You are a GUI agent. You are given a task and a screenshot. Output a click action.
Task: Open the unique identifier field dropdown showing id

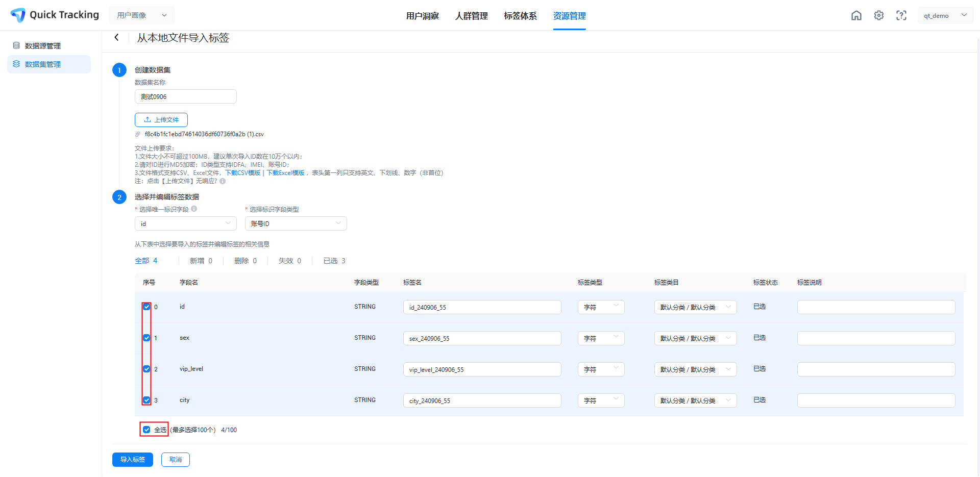pyautogui.click(x=186, y=223)
